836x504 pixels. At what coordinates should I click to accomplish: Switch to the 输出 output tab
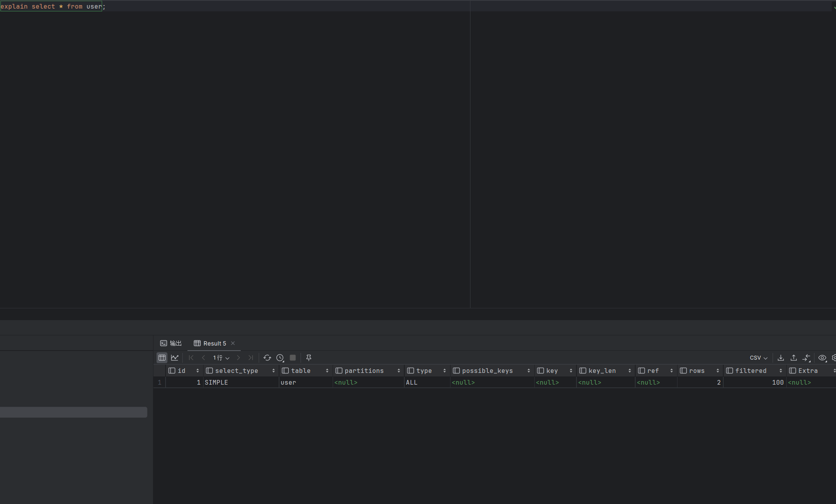pyautogui.click(x=171, y=343)
